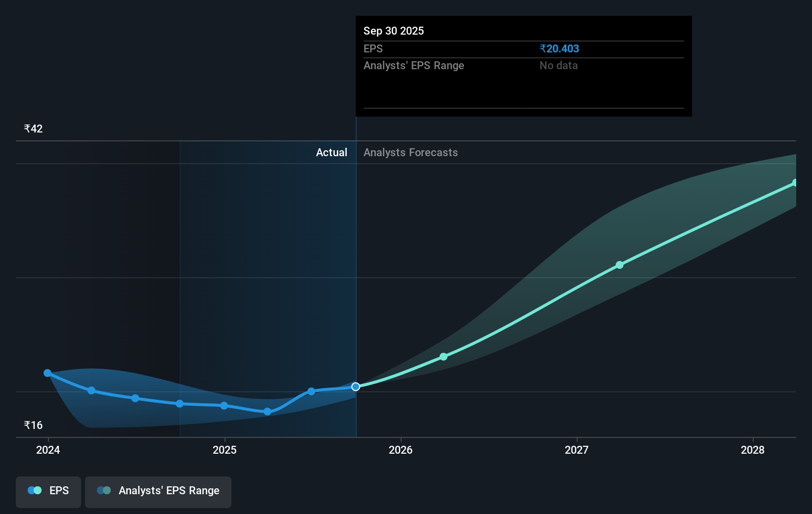Click the teal Analysts' EPS Range legend icon
Viewport: 812px width, 514px height.
pyautogui.click(x=104, y=490)
